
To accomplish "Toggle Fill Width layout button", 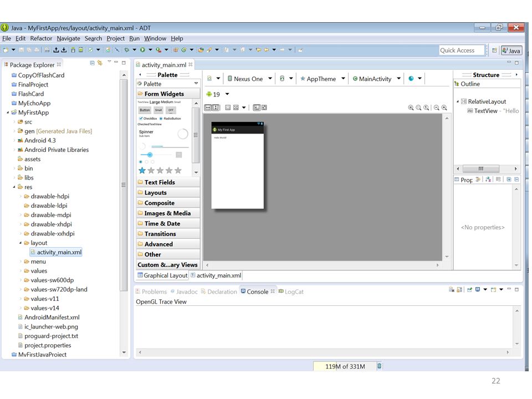I will [208, 108].
